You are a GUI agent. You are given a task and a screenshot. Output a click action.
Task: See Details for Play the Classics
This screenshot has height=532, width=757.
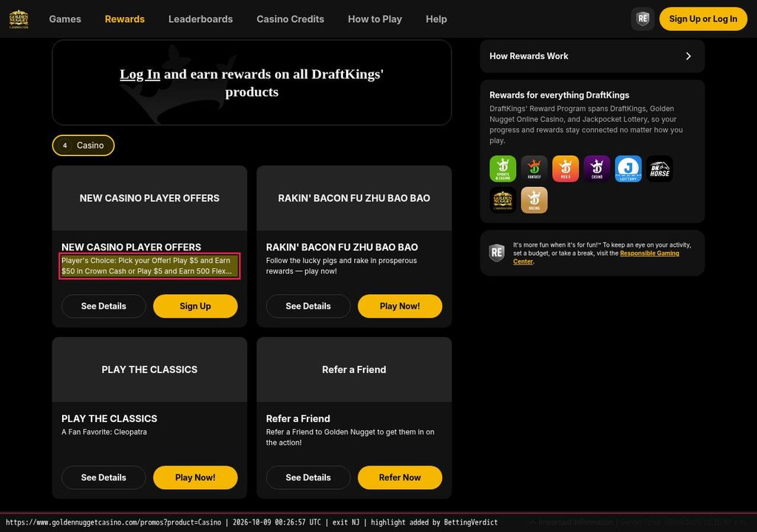point(103,477)
